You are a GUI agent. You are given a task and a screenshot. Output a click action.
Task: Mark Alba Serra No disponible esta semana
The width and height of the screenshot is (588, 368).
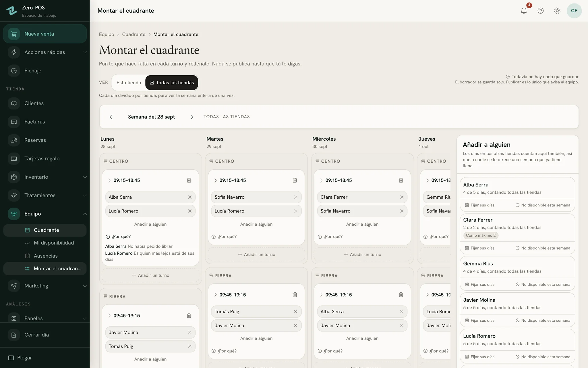pos(543,205)
